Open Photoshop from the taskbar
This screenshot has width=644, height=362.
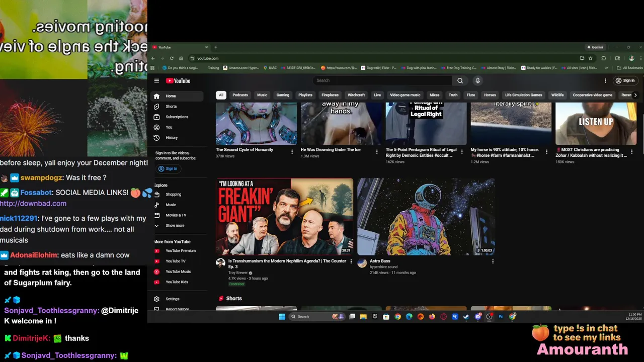point(501,317)
